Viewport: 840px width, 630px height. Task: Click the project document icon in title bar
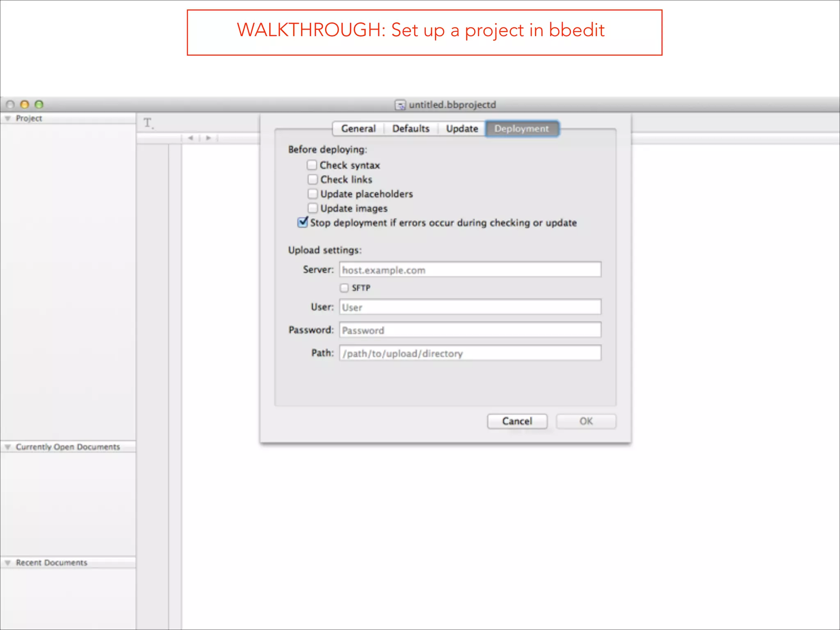(400, 105)
